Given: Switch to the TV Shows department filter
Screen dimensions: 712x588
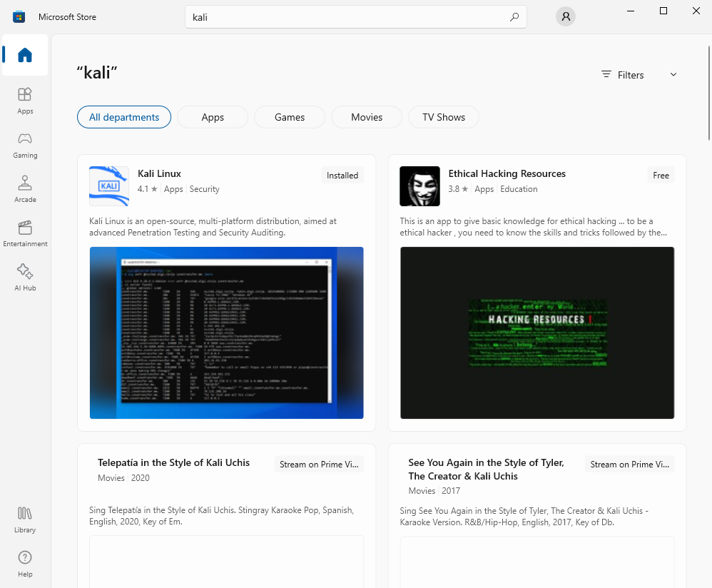Looking at the screenshot, I should 443,116.
